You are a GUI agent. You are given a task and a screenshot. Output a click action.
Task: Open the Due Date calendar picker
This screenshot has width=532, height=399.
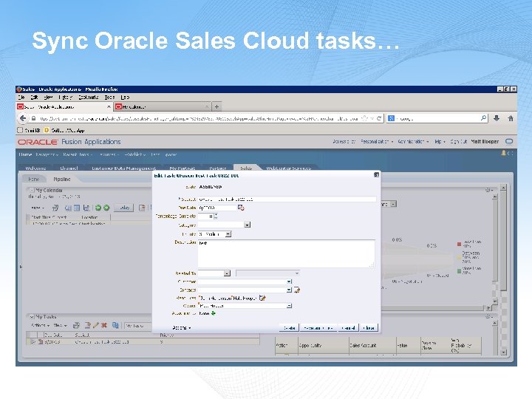point(241,208)
